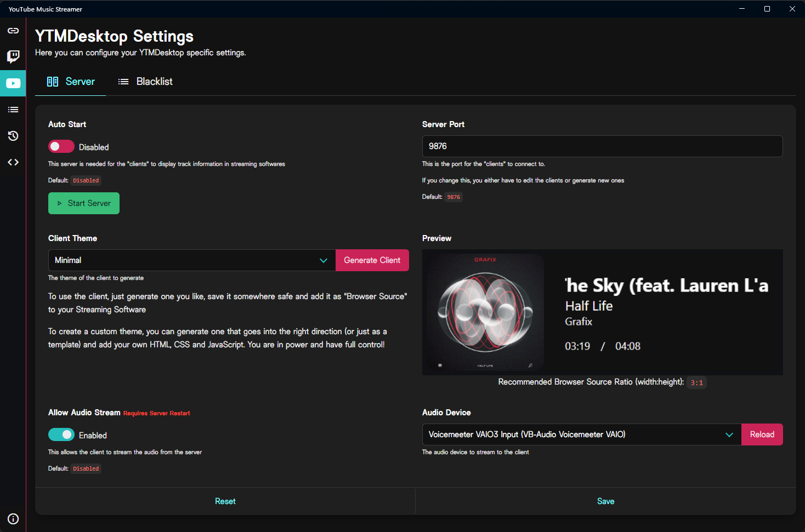Click the 'YTMDesktop Settings' heading
Screen dimensions: 805x532
[114, 36]
